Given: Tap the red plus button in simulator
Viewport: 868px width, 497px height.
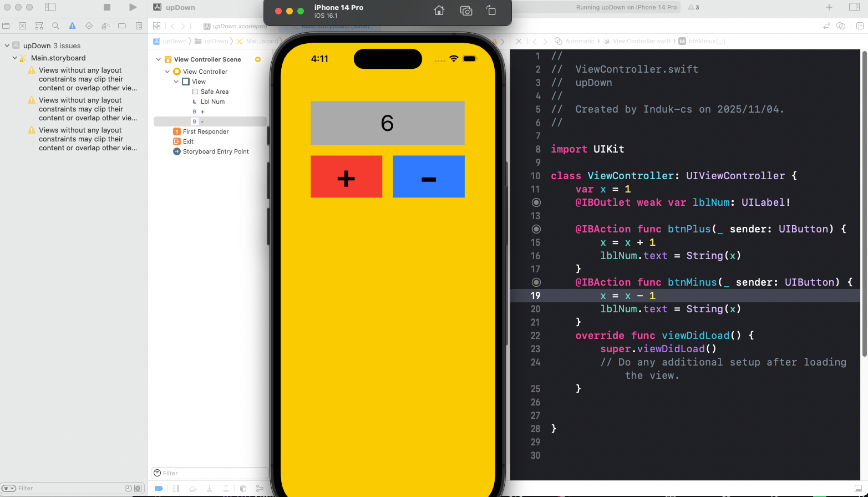Looking at the screenshot, I should tap(346, 177).
